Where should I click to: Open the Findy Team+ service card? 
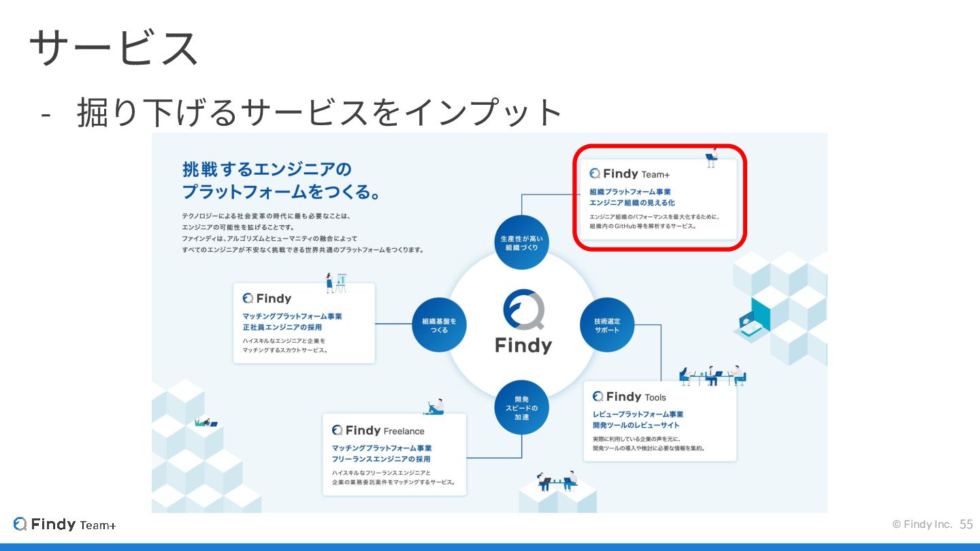click(659, 199)
